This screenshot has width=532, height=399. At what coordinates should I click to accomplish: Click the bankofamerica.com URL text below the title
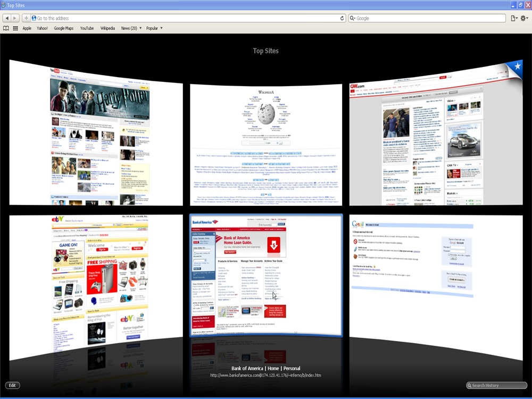pos(265,375)
